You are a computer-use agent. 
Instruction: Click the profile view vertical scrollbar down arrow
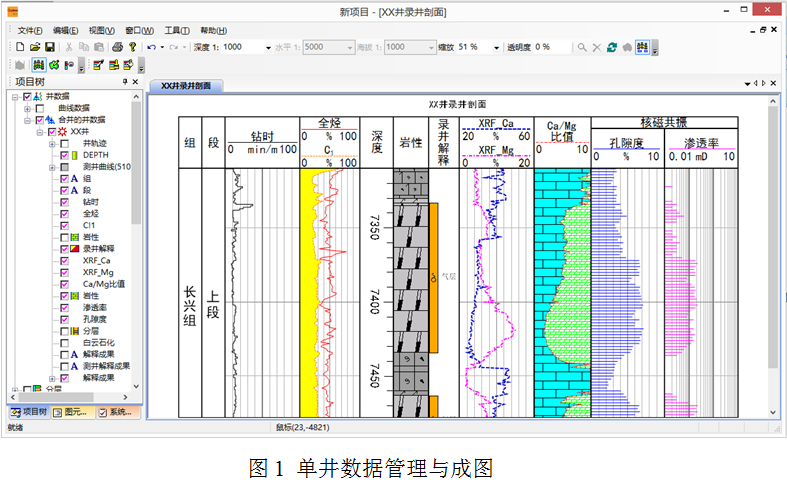pyautogui.click(x=773, y=412)
